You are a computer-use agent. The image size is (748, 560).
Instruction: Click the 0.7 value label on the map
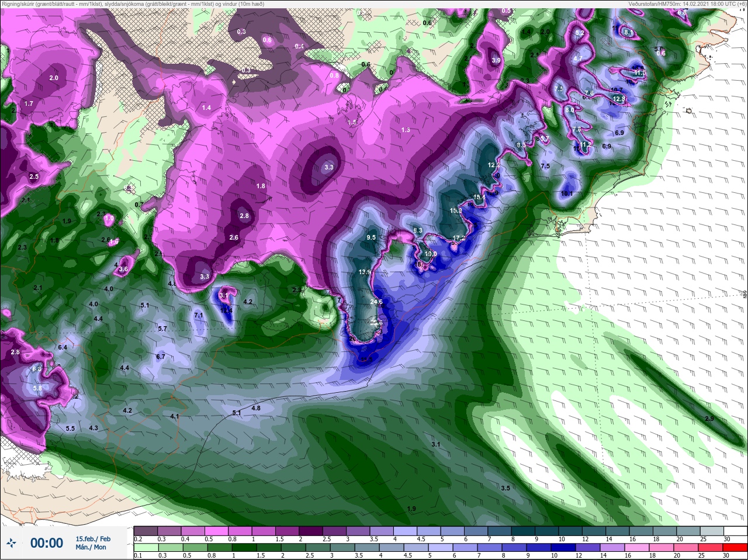pyautogui.click(x=138, y=205)
